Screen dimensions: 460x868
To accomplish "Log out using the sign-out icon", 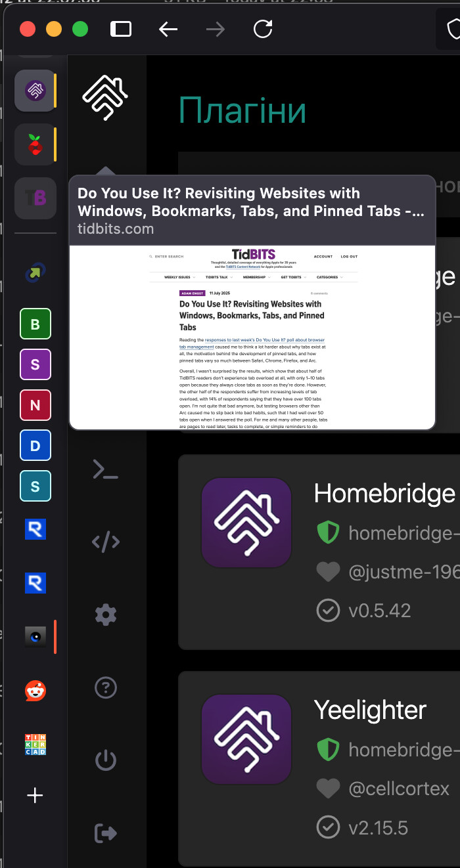I will (x=106, y=833).
